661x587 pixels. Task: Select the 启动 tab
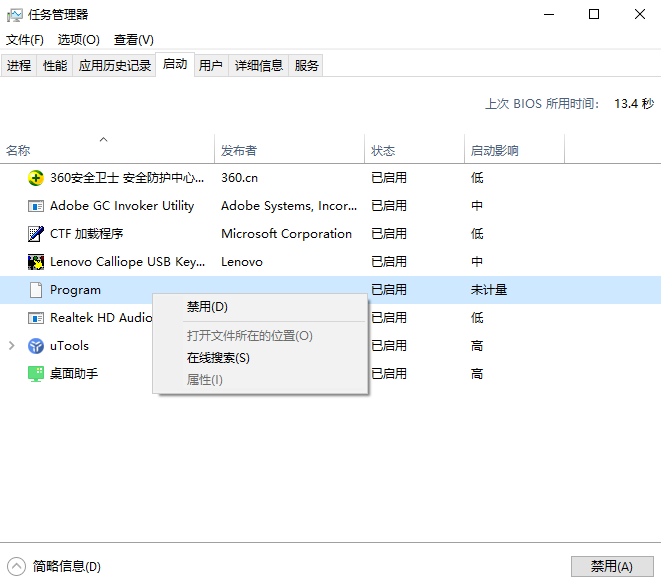point(175,65)
